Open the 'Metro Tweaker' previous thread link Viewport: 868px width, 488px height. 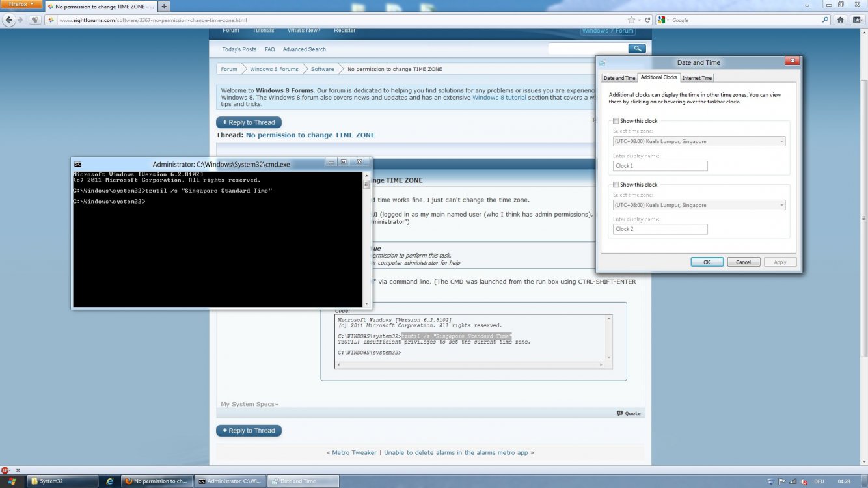click(354, 453)
